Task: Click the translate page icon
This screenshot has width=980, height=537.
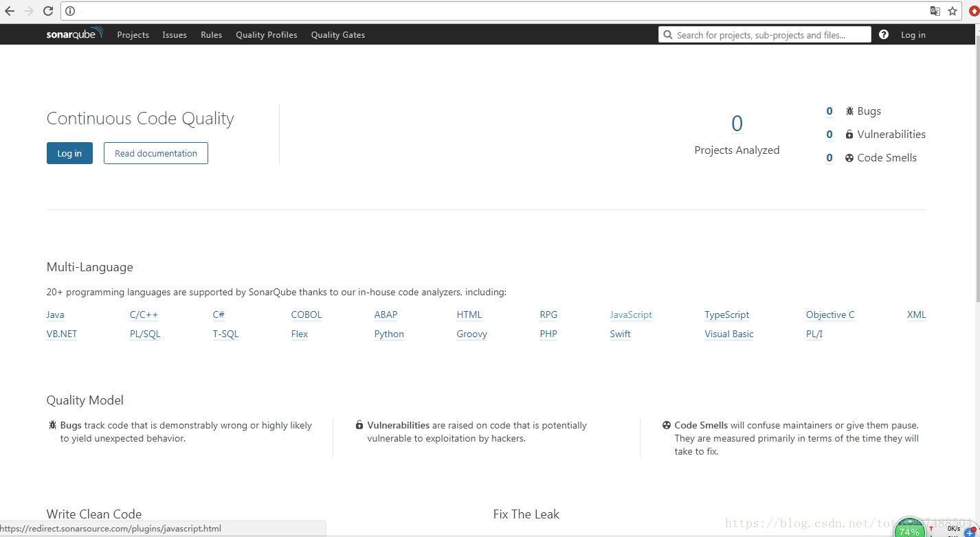Action: [935, 11]
